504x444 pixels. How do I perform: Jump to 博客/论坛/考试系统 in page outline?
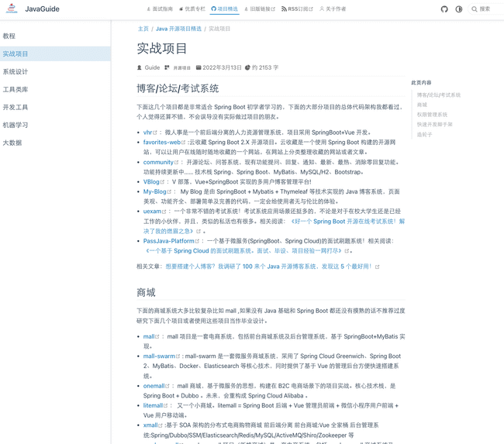(438, 95)
